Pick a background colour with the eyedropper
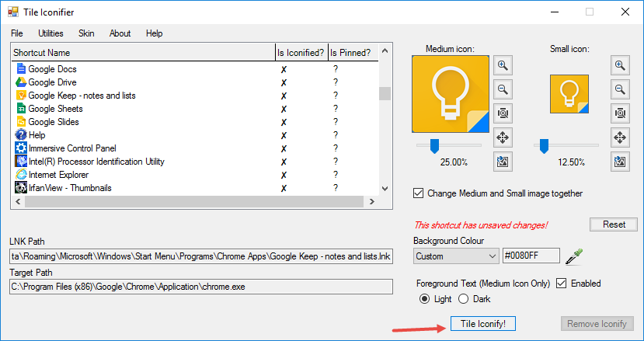Viewport: 644px width, 341px height. click(573, 256)
